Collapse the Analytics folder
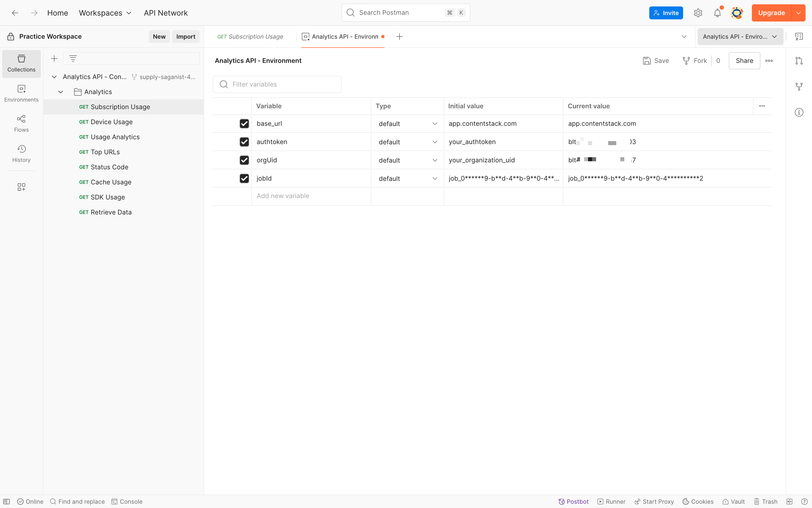Screen dimensions: 812x508 coord(61,92)
